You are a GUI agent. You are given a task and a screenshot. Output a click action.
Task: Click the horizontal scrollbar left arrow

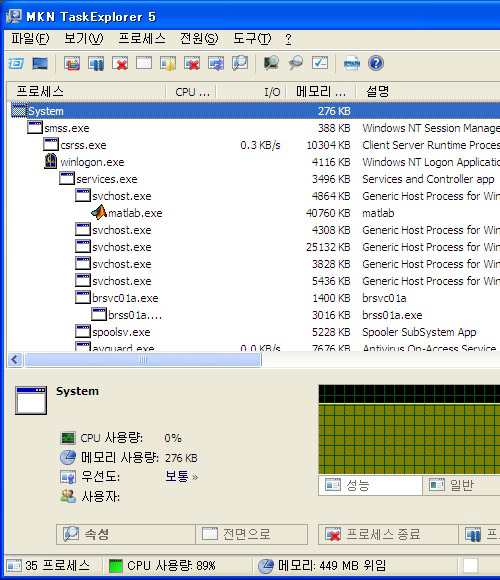(x=15, y=359)
